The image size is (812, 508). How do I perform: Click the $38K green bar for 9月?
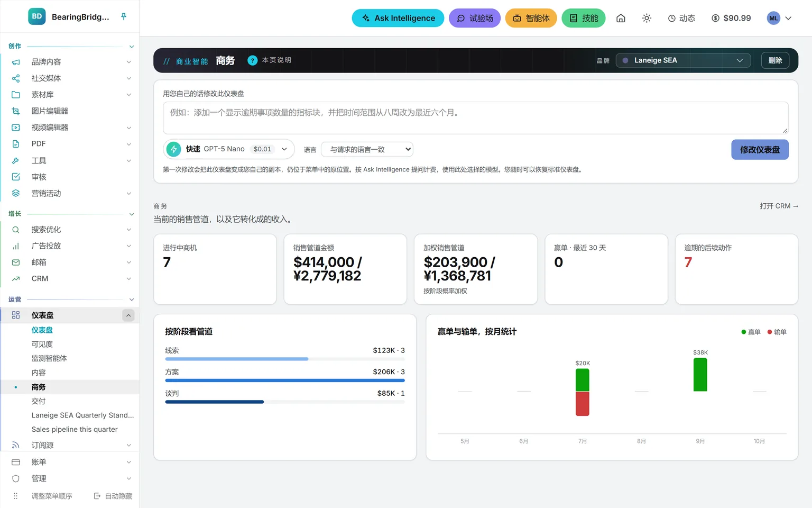(700, 375)
